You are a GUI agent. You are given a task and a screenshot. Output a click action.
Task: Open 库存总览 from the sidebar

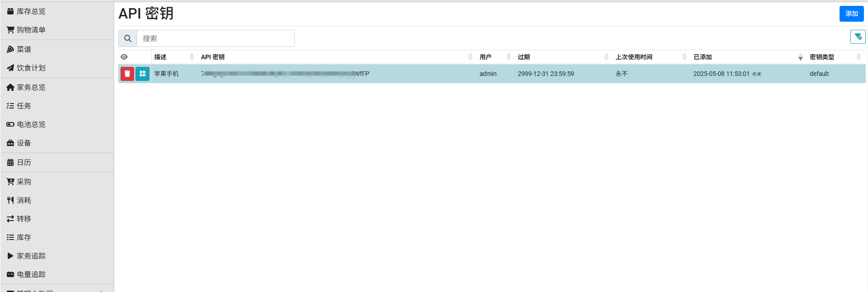coord(31,11)
